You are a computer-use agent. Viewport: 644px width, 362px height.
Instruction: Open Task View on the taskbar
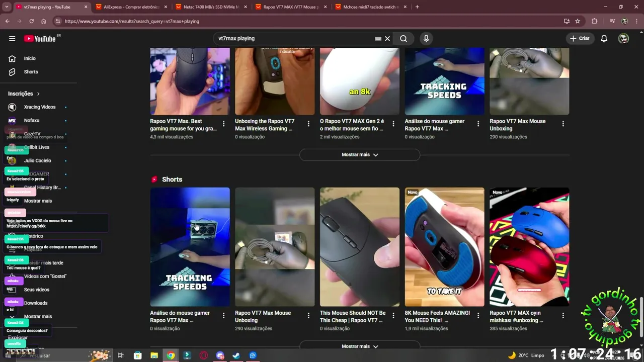tap(121, 355)
